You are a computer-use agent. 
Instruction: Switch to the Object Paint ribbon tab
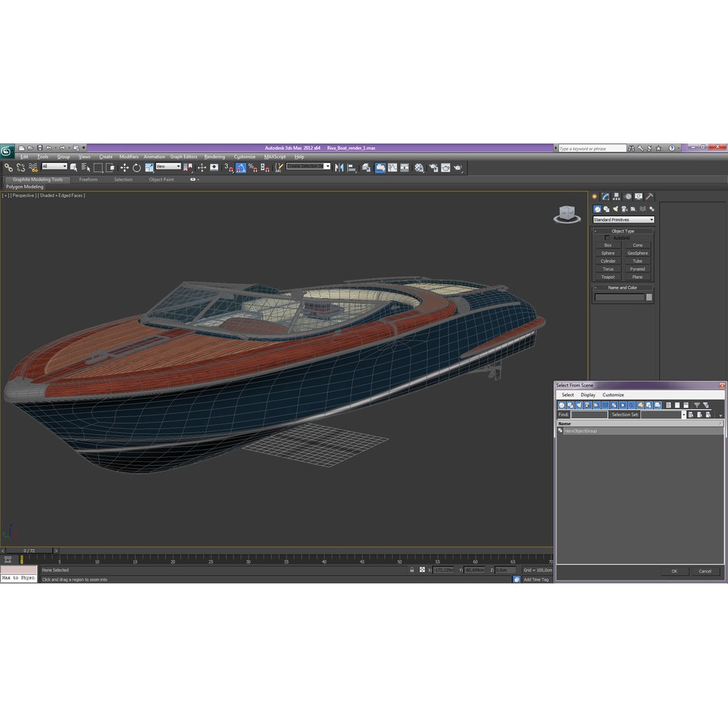161,180
